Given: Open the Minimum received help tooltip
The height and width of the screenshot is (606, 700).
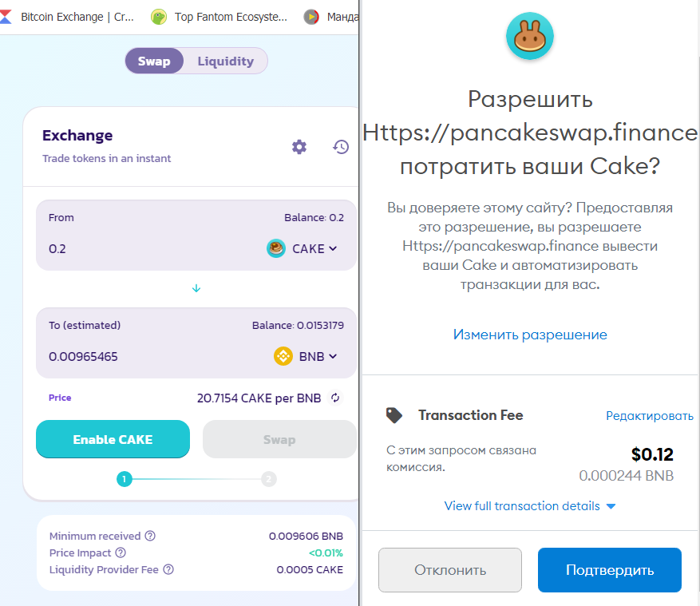Looking at the screenshot, I should [x=149, y=536].
